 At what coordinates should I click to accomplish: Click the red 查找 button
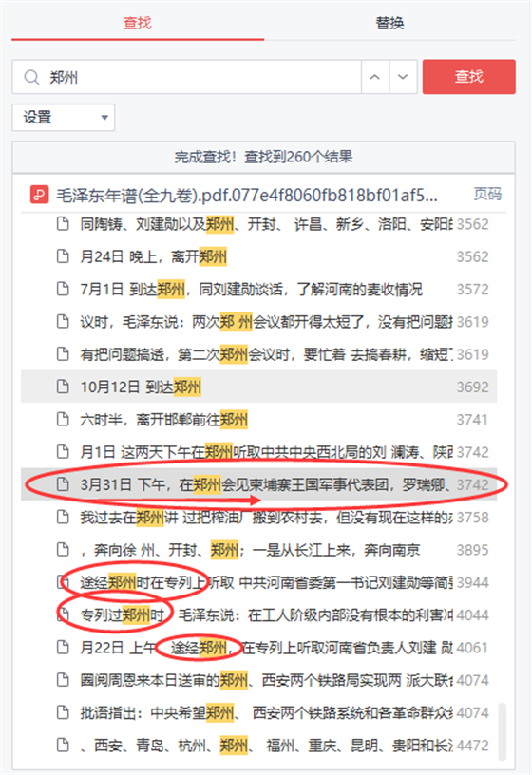(x=468, y=77)
